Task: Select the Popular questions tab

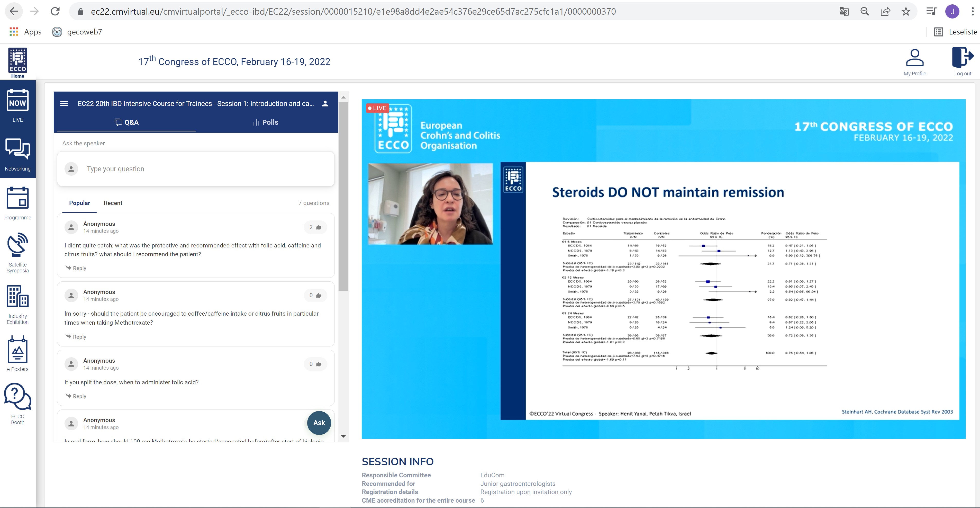Action: 79,203
